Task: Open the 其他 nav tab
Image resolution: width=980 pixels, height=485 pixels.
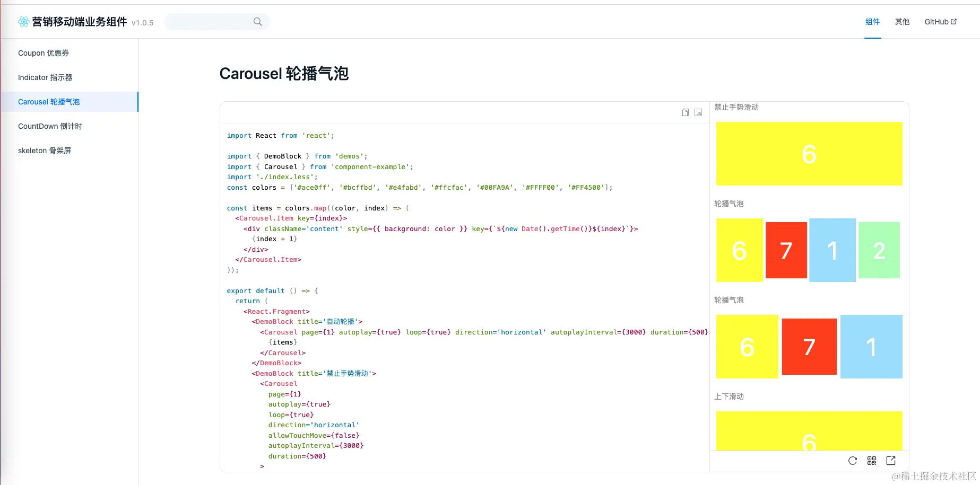Action: (902, 22)
